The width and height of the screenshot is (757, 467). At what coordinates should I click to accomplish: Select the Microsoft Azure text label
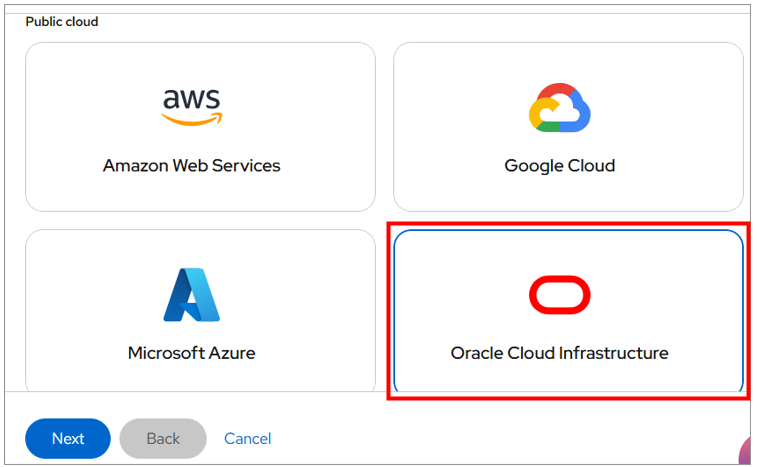click(x=191, y=353)
